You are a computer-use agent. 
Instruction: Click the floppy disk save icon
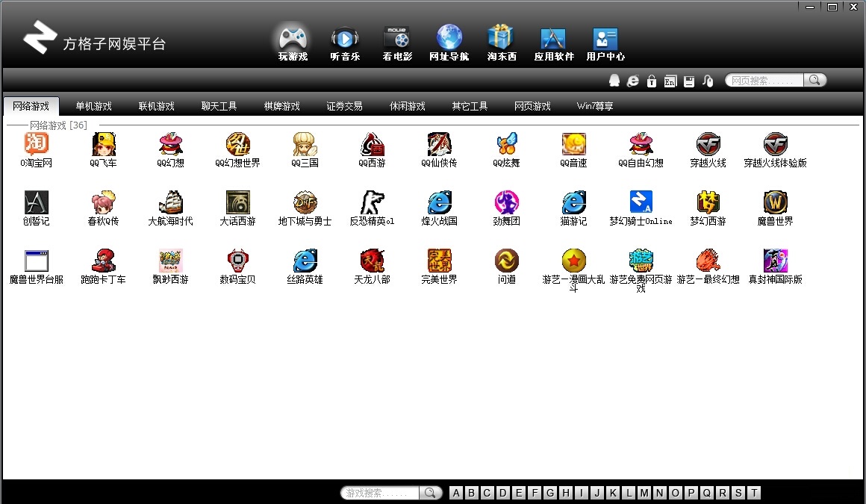[689, 81]
